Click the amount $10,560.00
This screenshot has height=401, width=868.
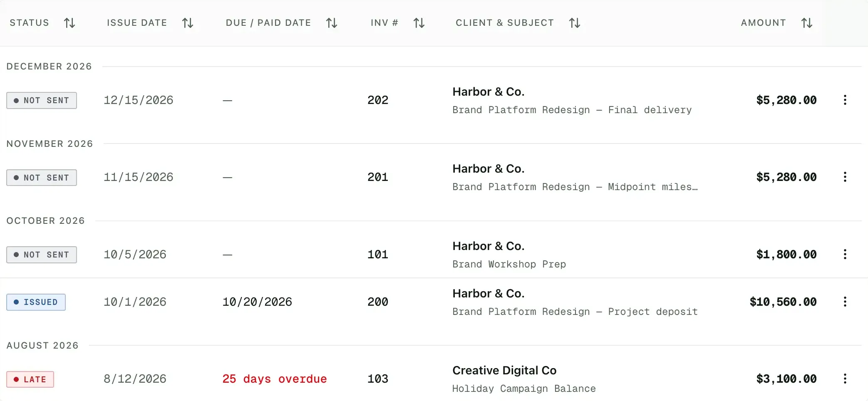click(783, 302)
